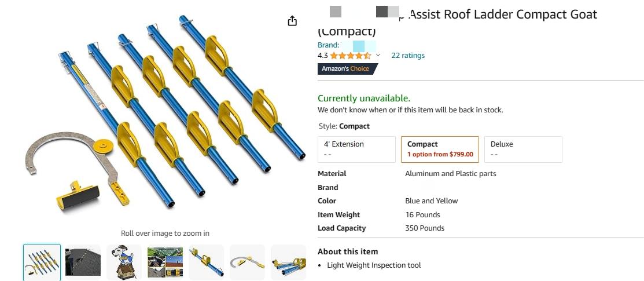
Task: Select the cartoon goat mascot thumbnail
Action: (124, 262)
